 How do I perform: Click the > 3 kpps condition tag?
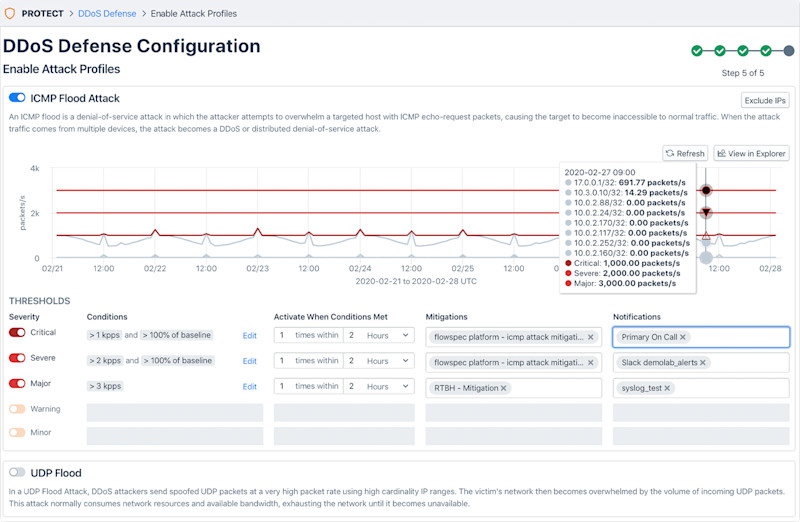(x=105, y=386)
